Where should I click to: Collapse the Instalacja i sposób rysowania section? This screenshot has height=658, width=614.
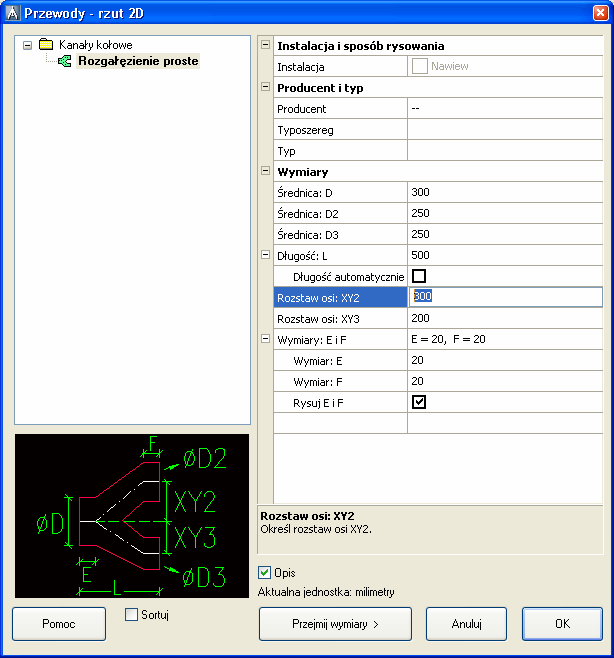click(265, 45)
